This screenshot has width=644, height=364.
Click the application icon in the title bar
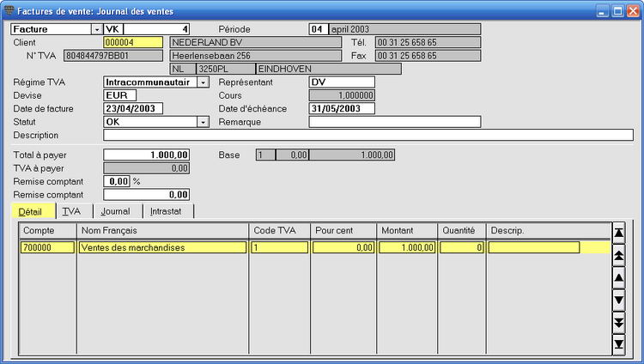(9, 11)
